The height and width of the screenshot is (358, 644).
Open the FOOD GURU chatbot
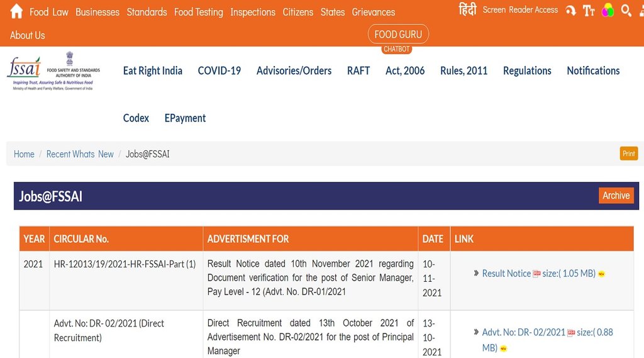398,35
